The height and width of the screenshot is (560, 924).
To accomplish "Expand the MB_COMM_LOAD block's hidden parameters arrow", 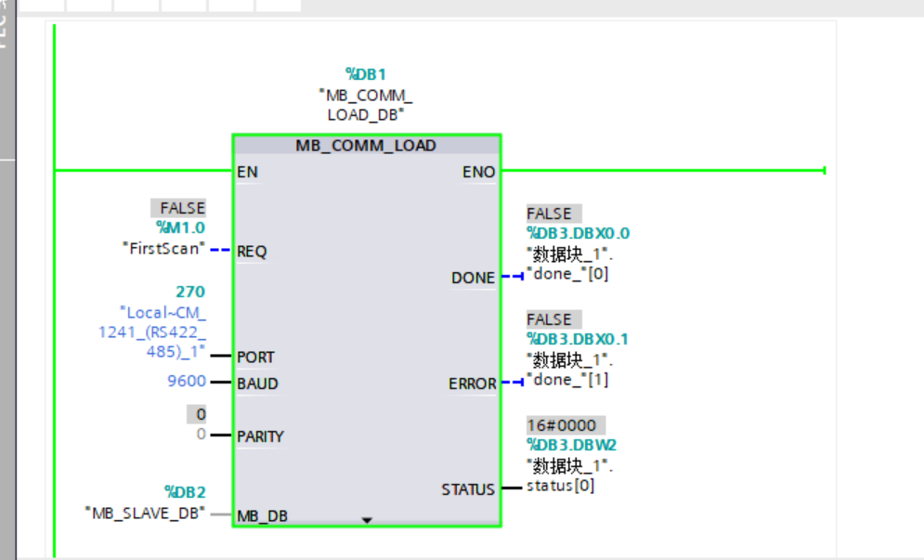I will click(366, 520).
